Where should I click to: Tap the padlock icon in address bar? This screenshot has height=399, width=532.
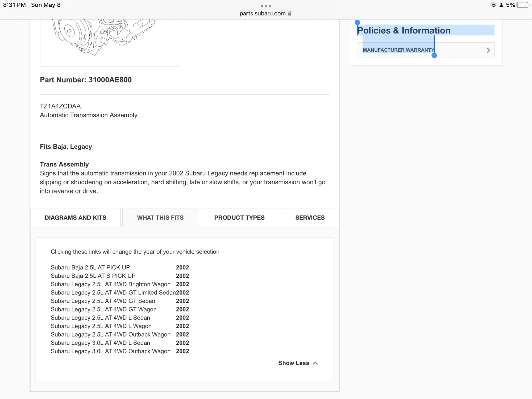[x=290, y=13]
